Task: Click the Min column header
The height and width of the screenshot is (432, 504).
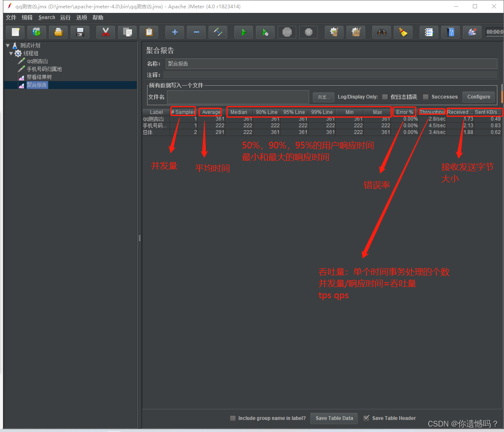Action: pyautogui.click(x=349, y=112)
